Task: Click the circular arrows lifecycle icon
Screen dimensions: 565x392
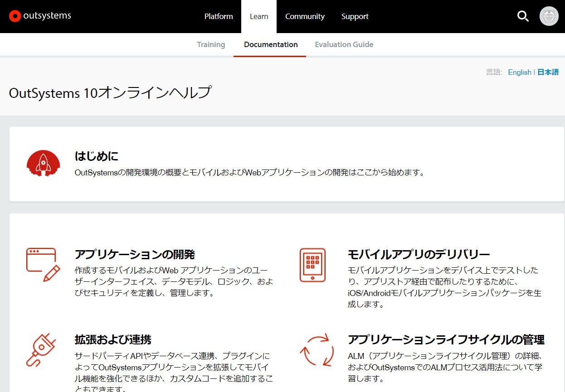Action: click(317, 350)
